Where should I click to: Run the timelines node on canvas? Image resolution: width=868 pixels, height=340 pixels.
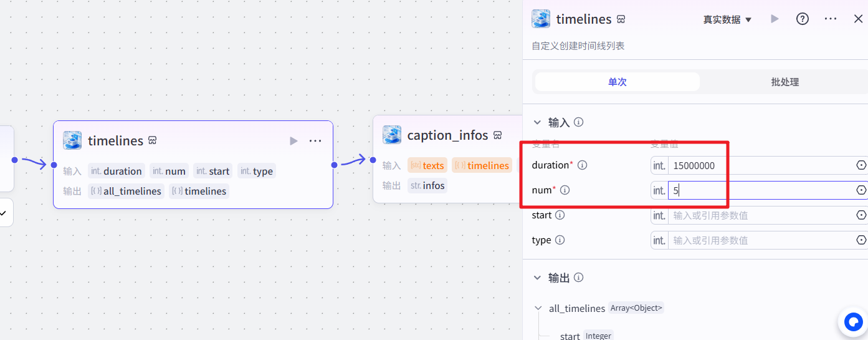(x=293, y=141)
